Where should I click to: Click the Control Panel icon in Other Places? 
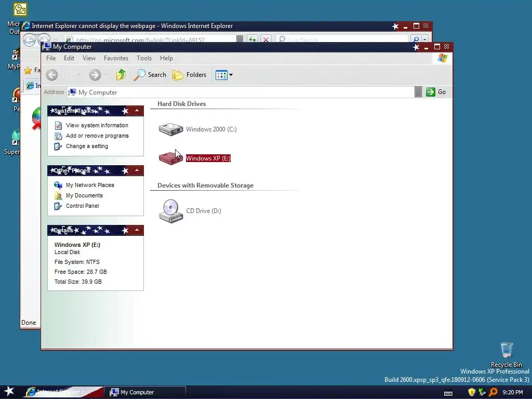pyautogui.click(x=58, y=206)
